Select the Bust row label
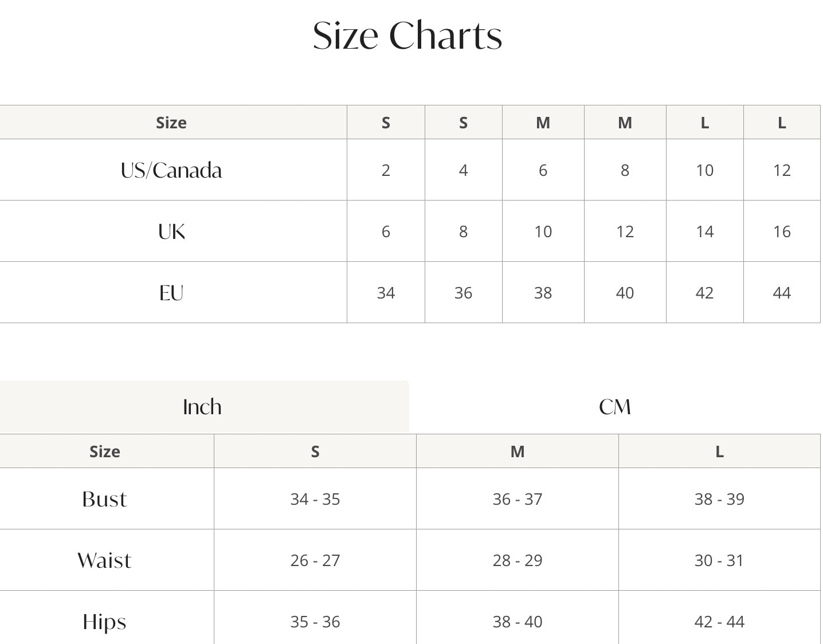Viewport: 823px width, 644px height. point(104,499)
